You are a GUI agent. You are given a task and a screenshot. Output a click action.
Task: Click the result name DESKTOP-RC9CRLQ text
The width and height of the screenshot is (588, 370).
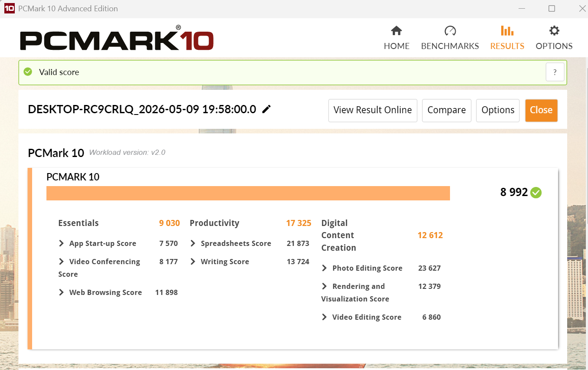pyautogui.click(x=142, y=109)
